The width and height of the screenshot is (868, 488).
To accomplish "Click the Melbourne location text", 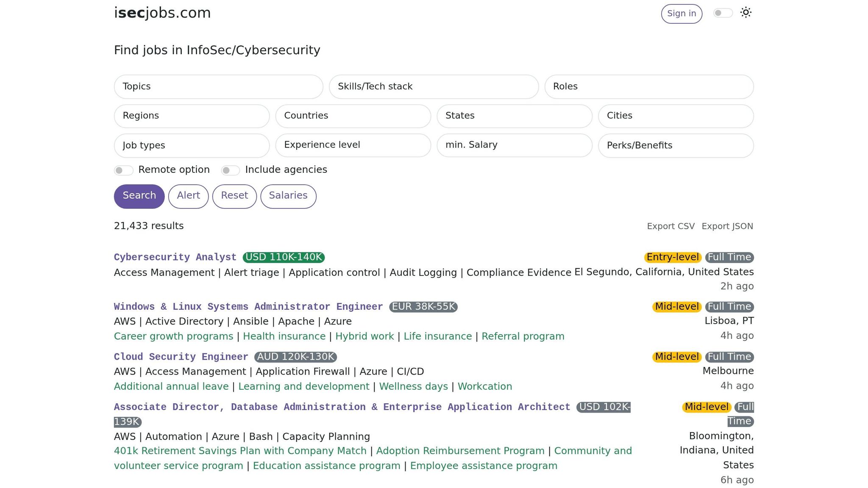I will pyautogui.click(x=728, y=371).
